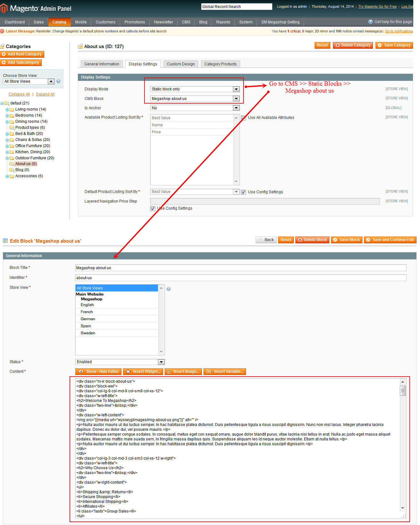Toggle Use Config Settings for default sort
Viewport: 420px width, 525px height.
243,192
